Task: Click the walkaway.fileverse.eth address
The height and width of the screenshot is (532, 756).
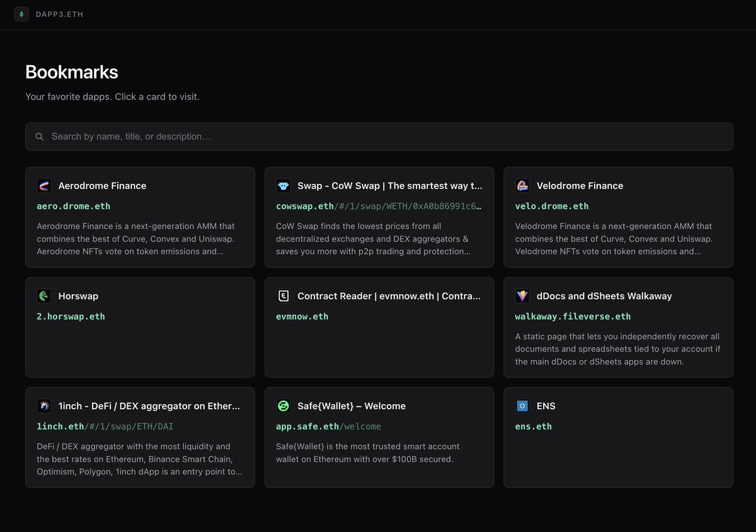Action: (573, 316)
